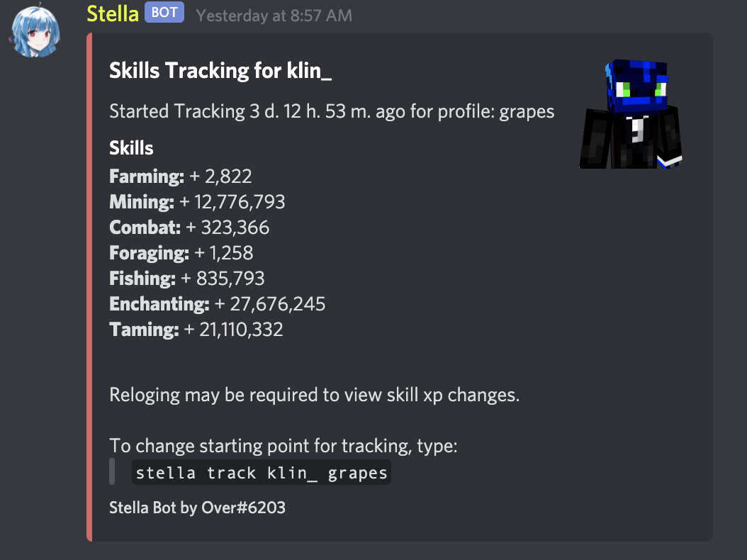The image size is (747, 560).
Task: Select the Combat skill line
Action: (x=189, y=227)
